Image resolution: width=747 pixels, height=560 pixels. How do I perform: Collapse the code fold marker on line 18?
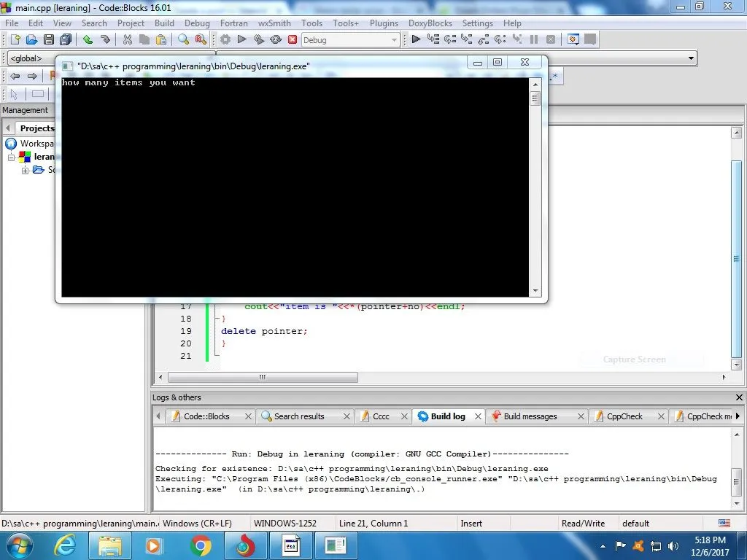[217, 319]
